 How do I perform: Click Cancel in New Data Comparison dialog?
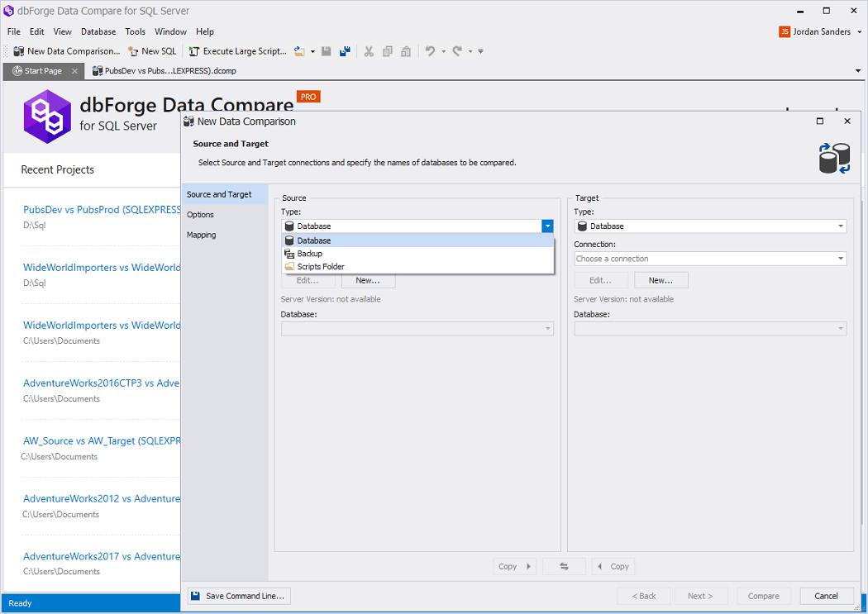click(827, 596)
